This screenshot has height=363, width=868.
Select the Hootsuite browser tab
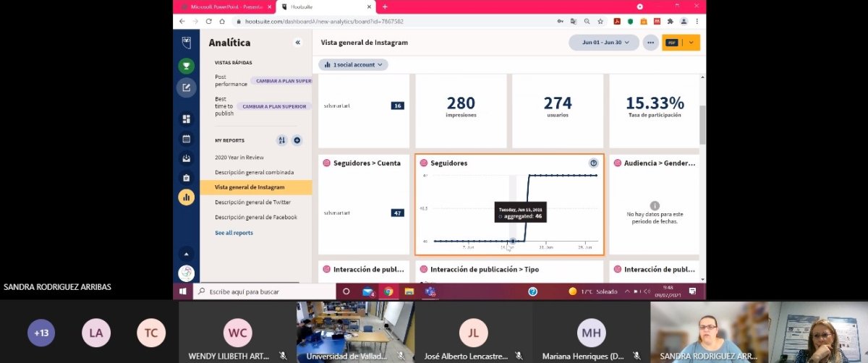[325, 7]
